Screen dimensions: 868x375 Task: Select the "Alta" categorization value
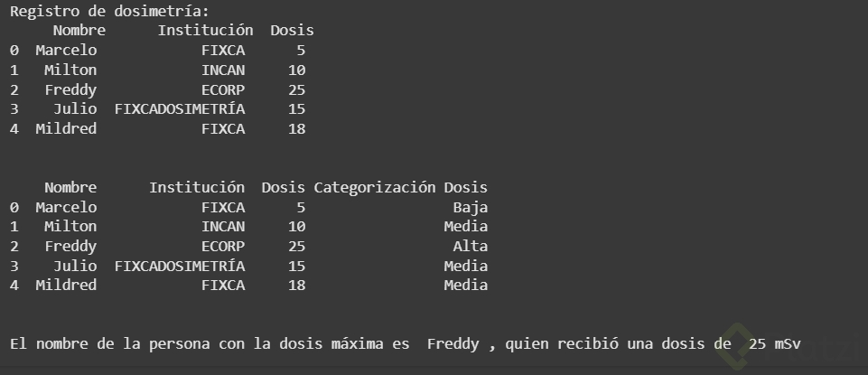470,247
